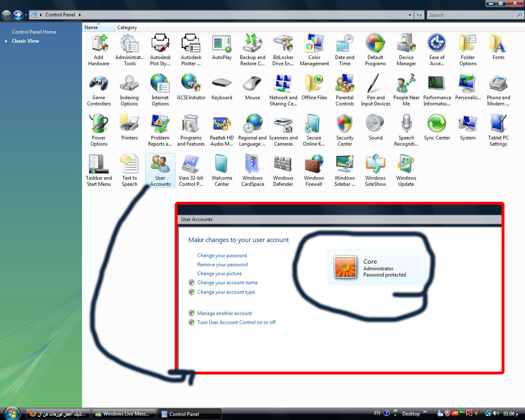Open Speech Recognition Options

click(x=406, y=130)
